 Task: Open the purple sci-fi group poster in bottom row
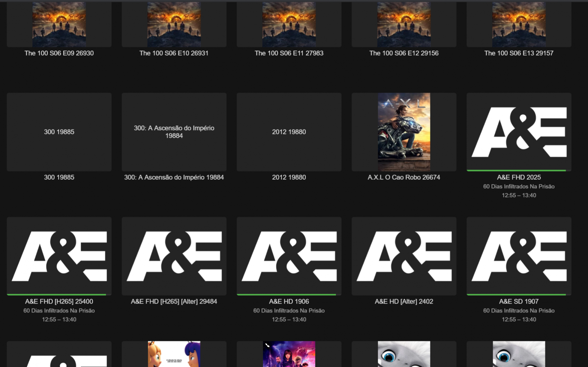(289, 354)
